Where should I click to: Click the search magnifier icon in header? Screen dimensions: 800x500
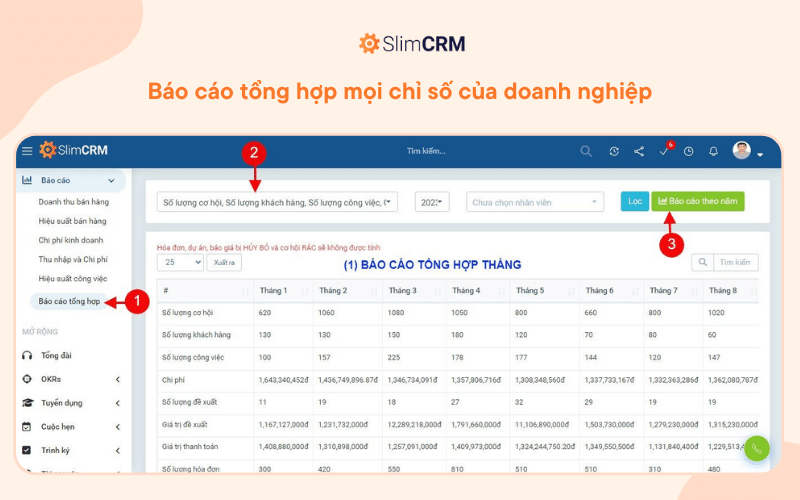coord(586,151)
